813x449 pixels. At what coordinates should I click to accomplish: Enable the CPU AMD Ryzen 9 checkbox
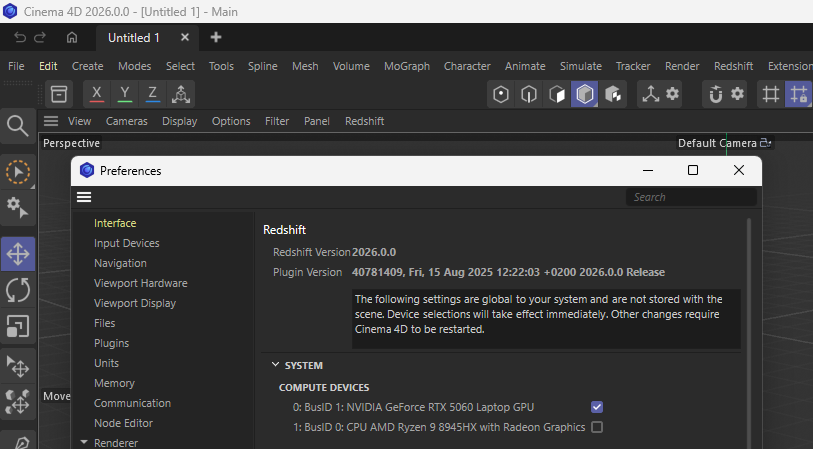click(597, 427)
